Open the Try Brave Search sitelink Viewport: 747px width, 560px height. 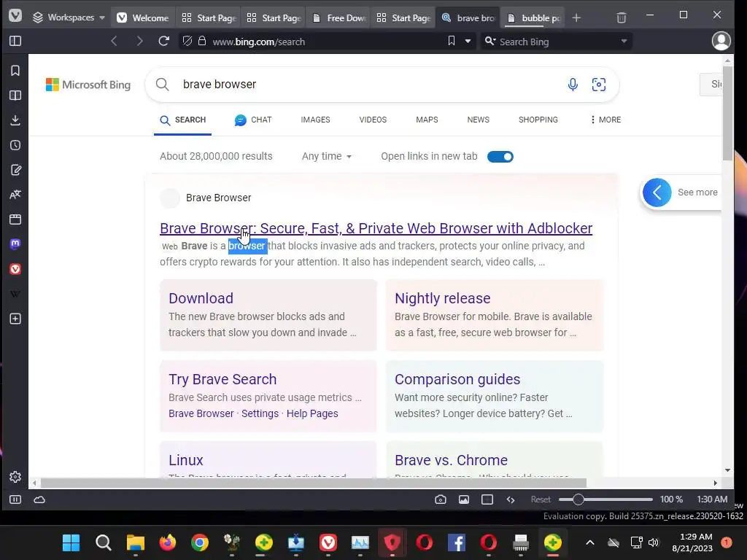coord(222,379)
